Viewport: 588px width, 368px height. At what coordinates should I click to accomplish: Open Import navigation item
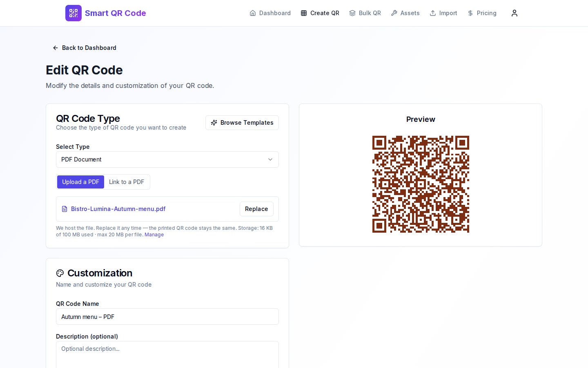coord(443,13)
